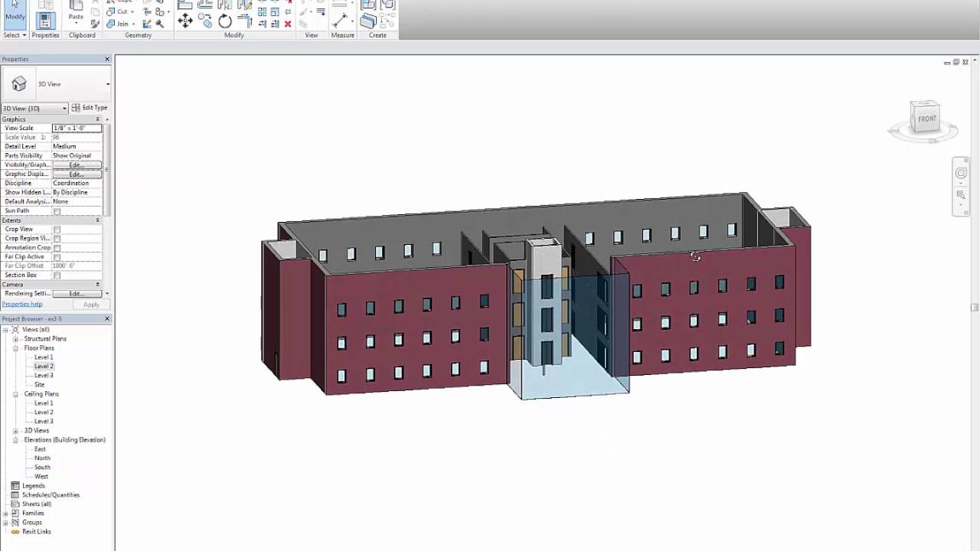The height and width of the screenshot is (551, 980).
Task: Select the Cut geometry tool
Action: coord(117,11)
